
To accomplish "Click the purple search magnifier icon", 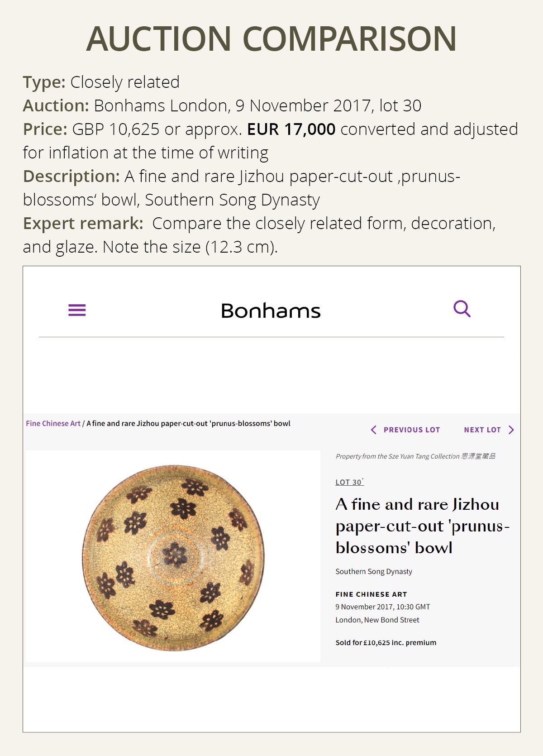I will pos(462,309).
